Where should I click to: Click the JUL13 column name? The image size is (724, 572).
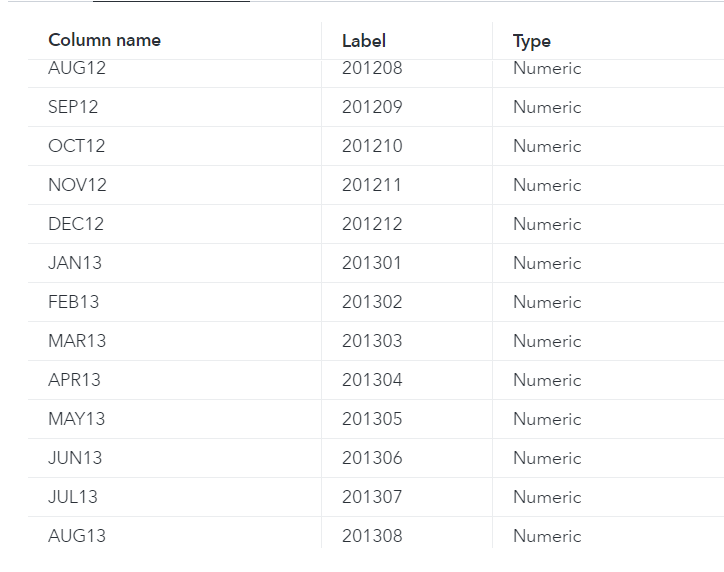[x=73, y=497]
